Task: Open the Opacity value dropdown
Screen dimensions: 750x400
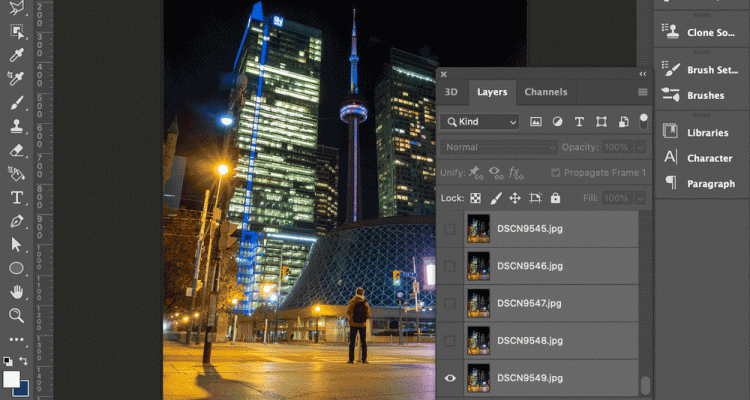Action: 641,147
